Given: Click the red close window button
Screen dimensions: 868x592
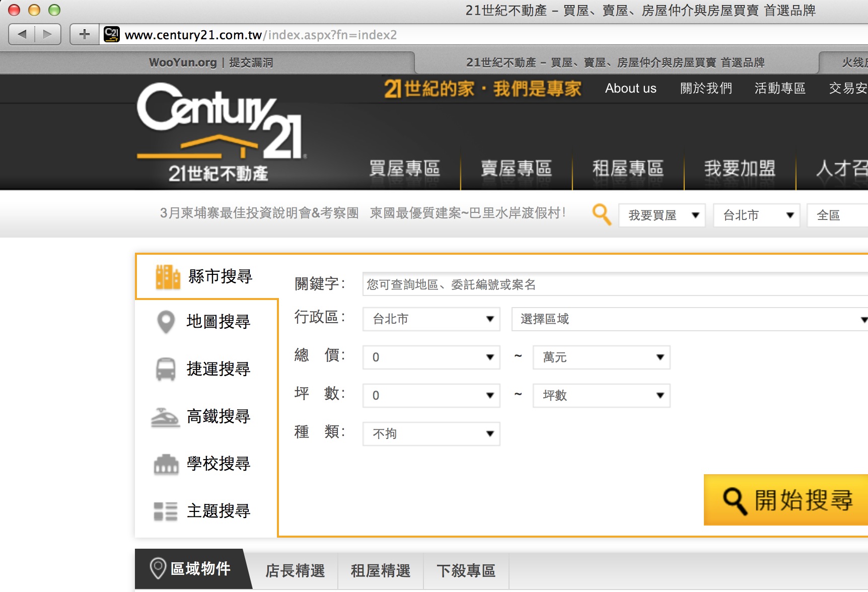Looking at the screenshot, I should pyautogui.click(x=14, y=10).
